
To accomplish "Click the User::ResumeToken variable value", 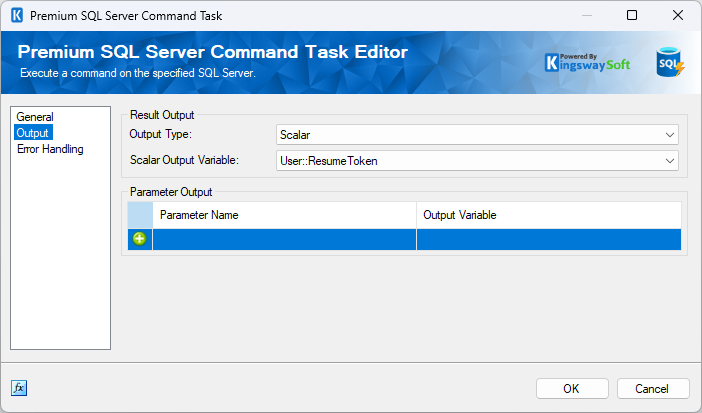I will point(329,161).
